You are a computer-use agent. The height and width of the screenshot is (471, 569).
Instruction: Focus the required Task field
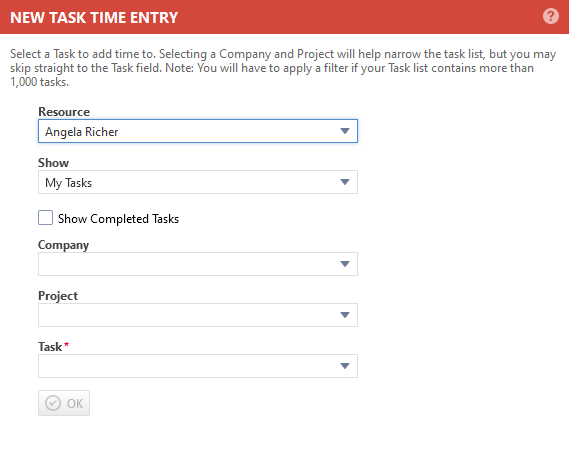point(198,366)
